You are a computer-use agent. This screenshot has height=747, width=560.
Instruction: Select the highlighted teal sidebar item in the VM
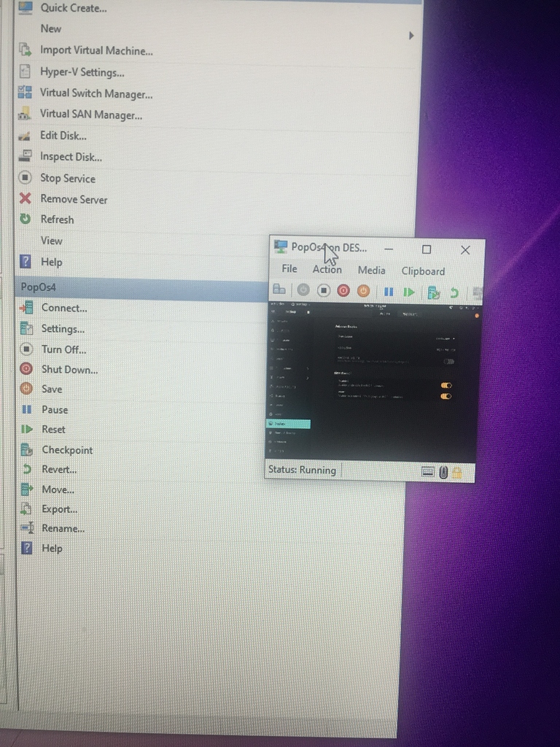point(289,424)
